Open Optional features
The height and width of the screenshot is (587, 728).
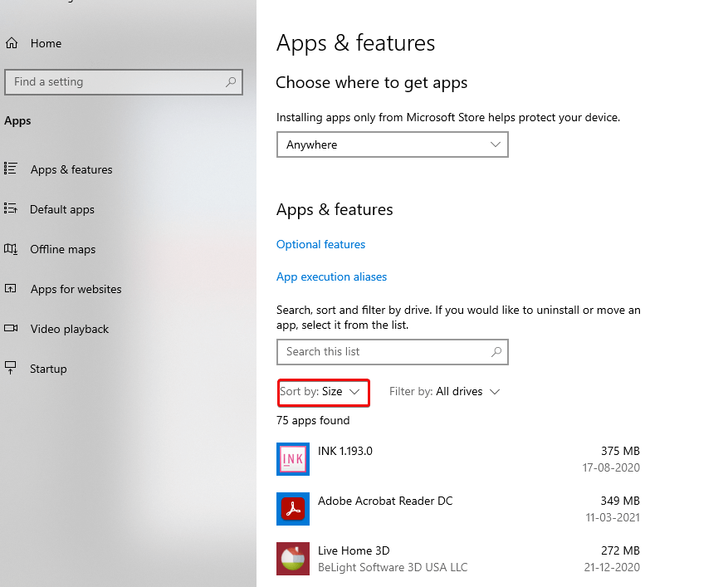click(320, 244)
